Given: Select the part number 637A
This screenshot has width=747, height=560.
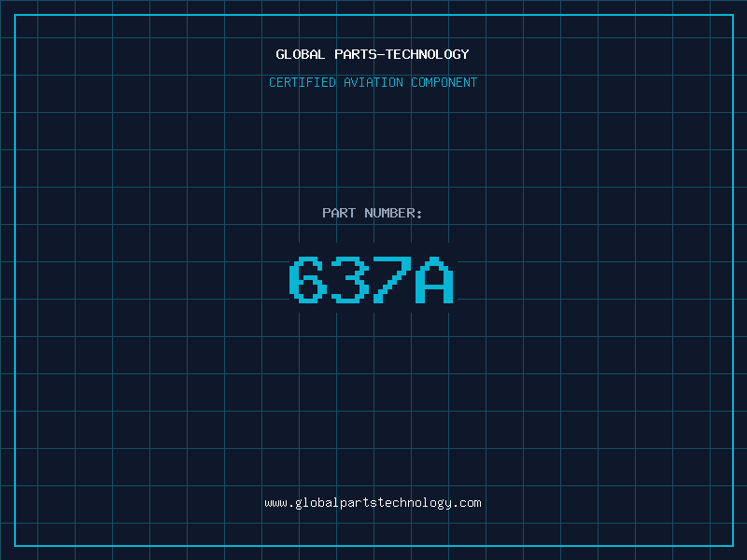Looking at the screenshot, I should tap(372, 280).
